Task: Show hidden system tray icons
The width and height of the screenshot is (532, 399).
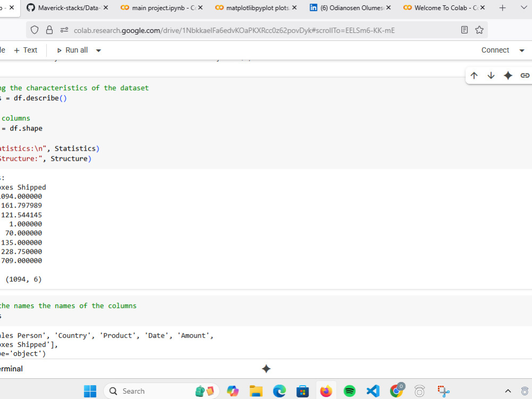Action: point(508,391)
